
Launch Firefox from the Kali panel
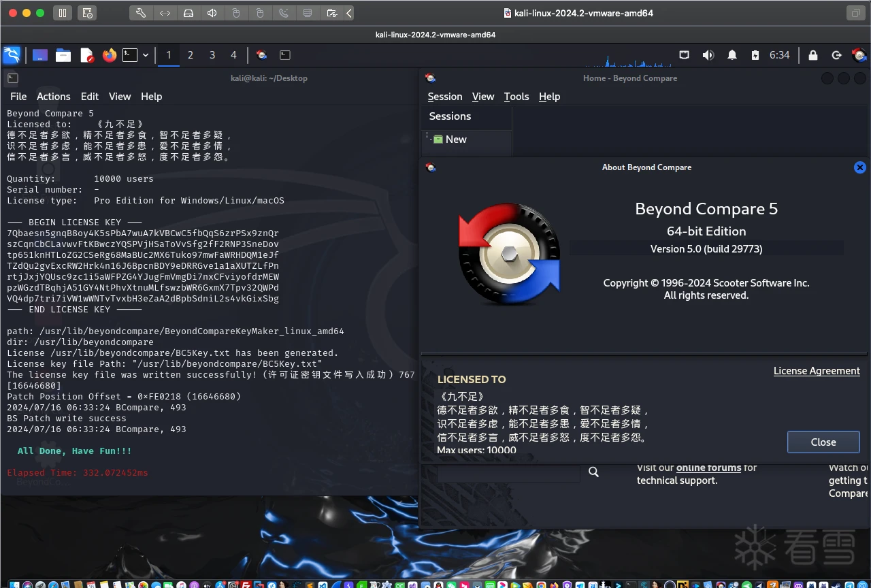click(110, 55)
